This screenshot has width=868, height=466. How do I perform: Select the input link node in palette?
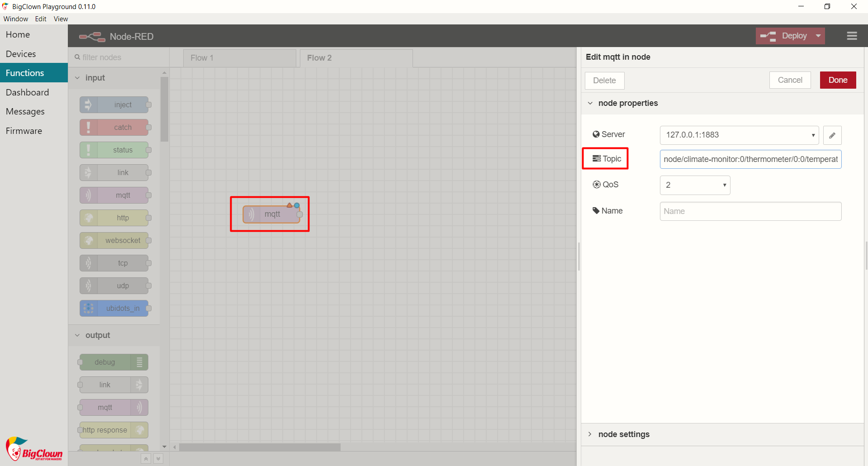tap(114, 172)
